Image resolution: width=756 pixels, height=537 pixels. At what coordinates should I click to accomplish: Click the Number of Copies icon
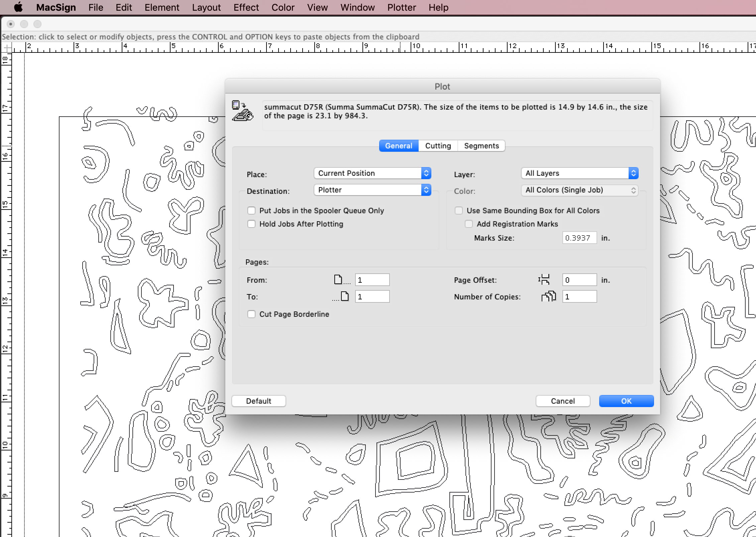tap(548, 296)
